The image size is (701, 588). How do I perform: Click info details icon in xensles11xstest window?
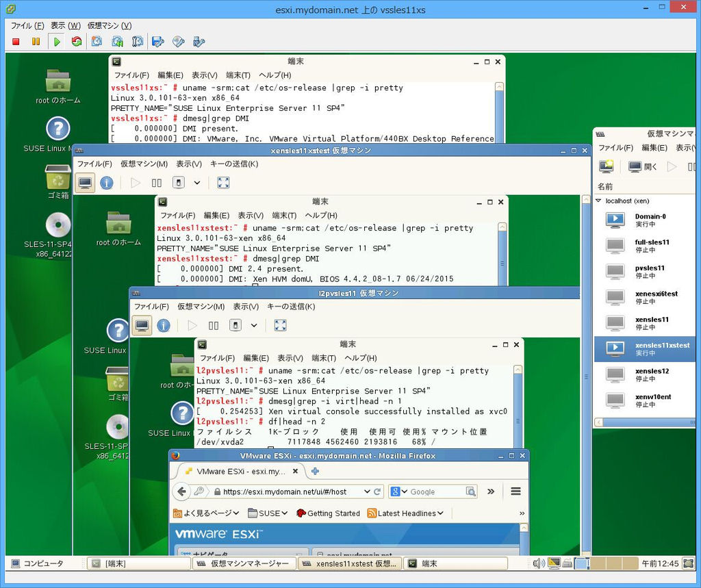(106, 183)
